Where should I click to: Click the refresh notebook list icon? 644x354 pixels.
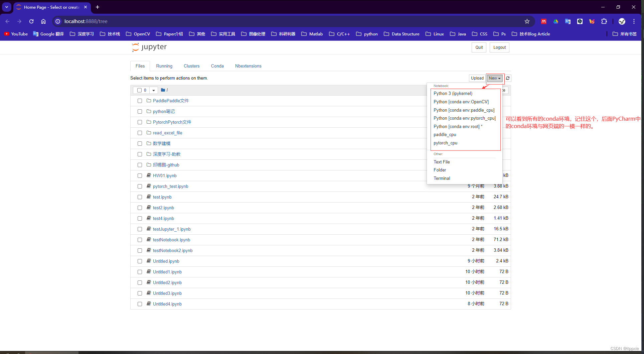tap(507, 78)
